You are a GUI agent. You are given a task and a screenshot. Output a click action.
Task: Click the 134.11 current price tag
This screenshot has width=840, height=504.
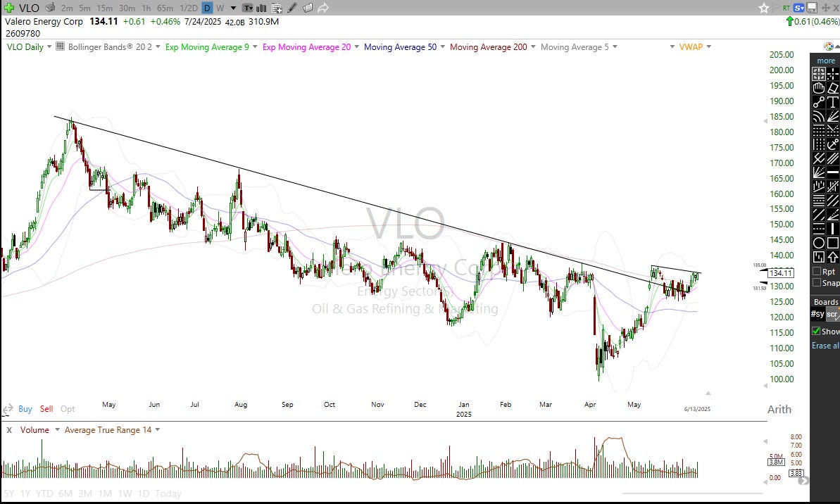(x=781, y=272)
